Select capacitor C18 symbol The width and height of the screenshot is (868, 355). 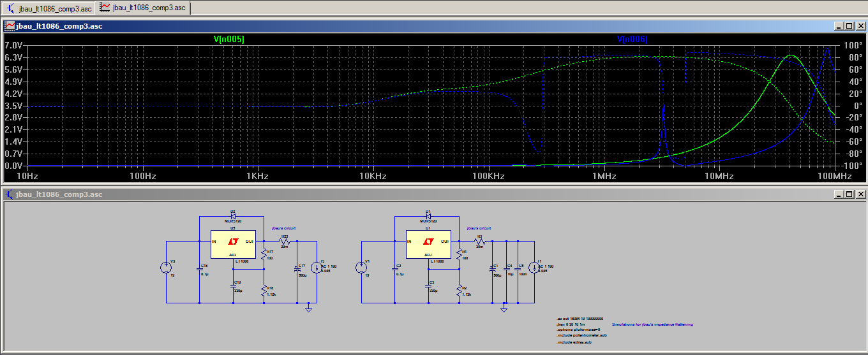[x=200, y=269]
